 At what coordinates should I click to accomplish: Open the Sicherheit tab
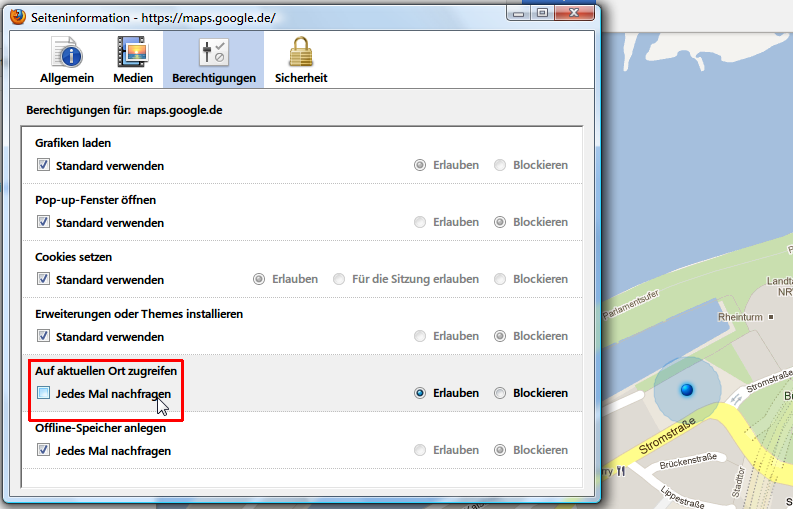coord(301,60)
